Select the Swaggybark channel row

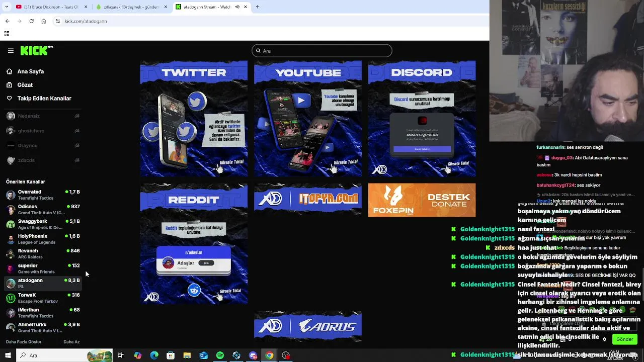pos(43,224)
